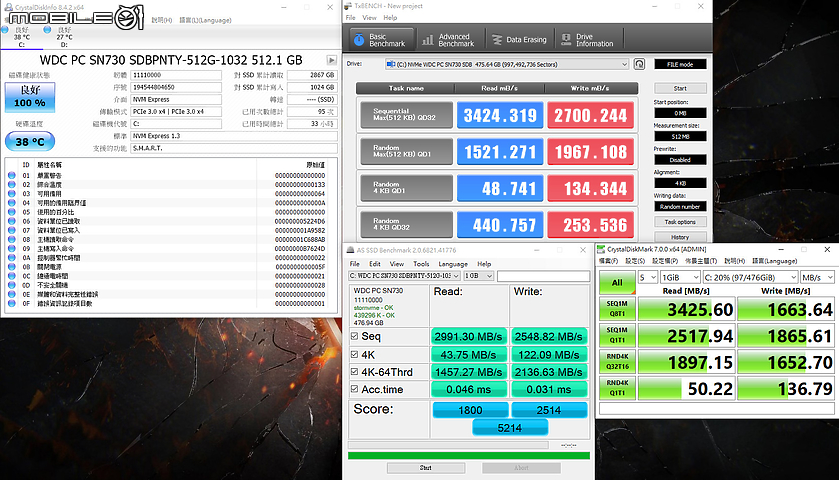This screenshot has height=480, width=839.
Task: Click the CrystalDiskMark title bar icon
Action: [x=601, y=249]
